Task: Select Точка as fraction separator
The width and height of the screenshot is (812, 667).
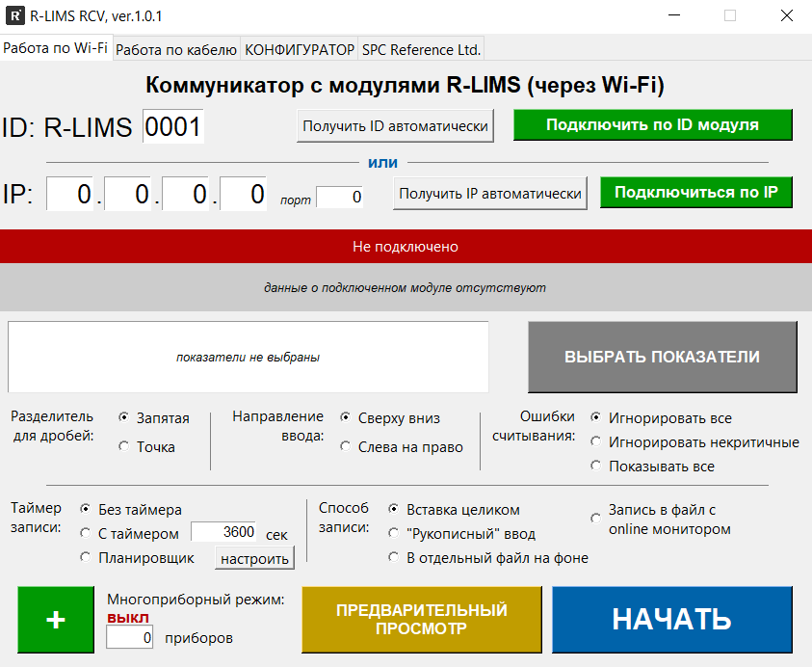Action: [124, 446]
